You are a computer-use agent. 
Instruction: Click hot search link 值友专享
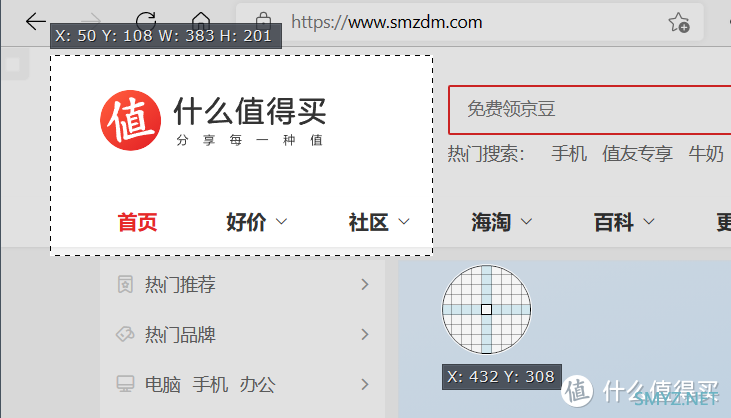(x=637, y=154)
